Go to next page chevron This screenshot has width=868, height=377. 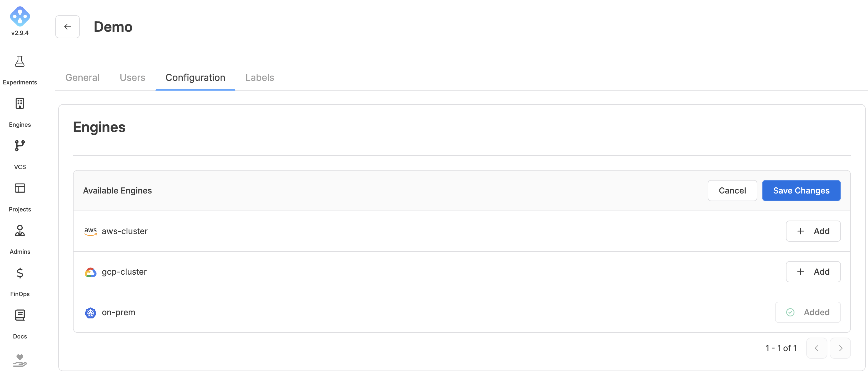tap(840, 348)
